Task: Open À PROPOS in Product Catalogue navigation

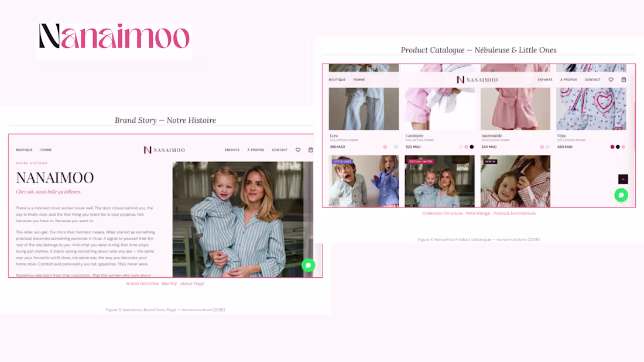Action: pyautogui.click(x=568, y=80)
